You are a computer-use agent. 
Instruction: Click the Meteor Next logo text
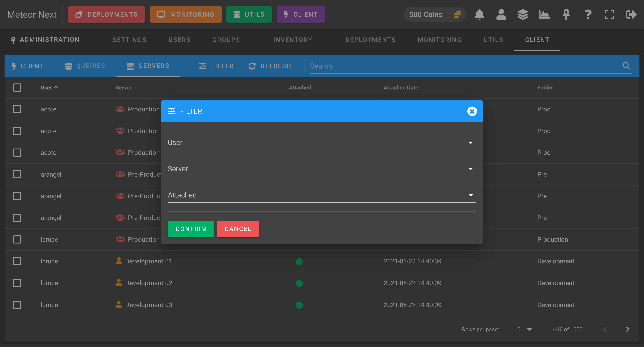[32, 14]
